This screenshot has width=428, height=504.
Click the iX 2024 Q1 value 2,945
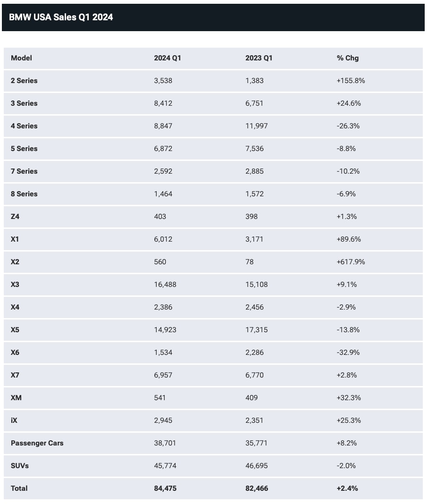coord(163,420)
